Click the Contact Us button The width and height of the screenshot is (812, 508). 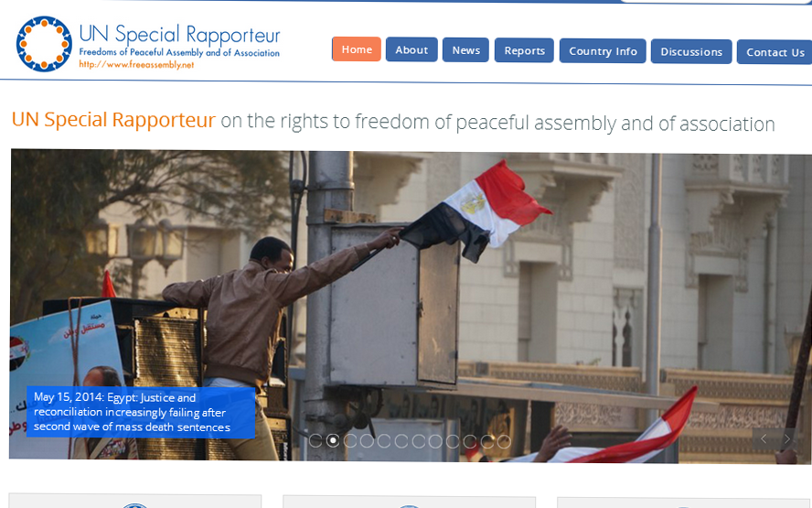pos(775,52)
